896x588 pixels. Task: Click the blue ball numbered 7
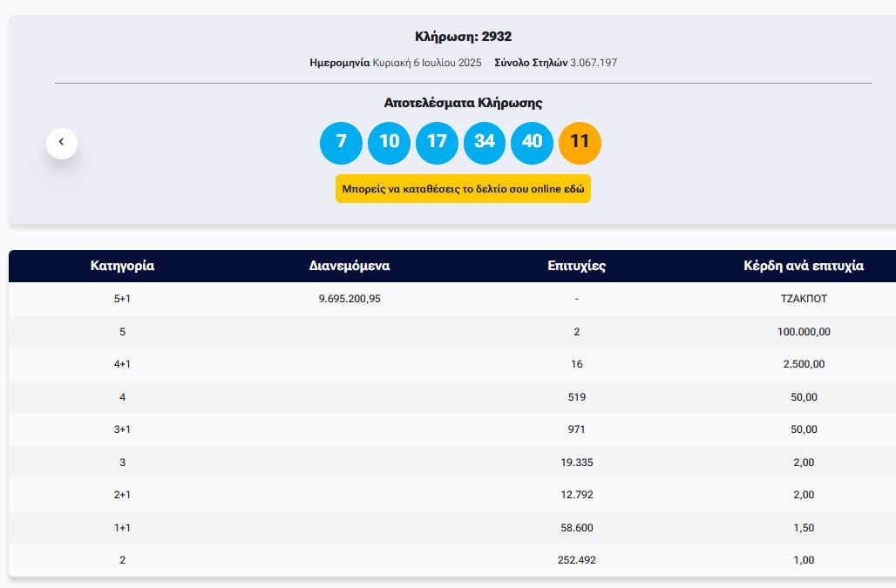tap(341, 143)
